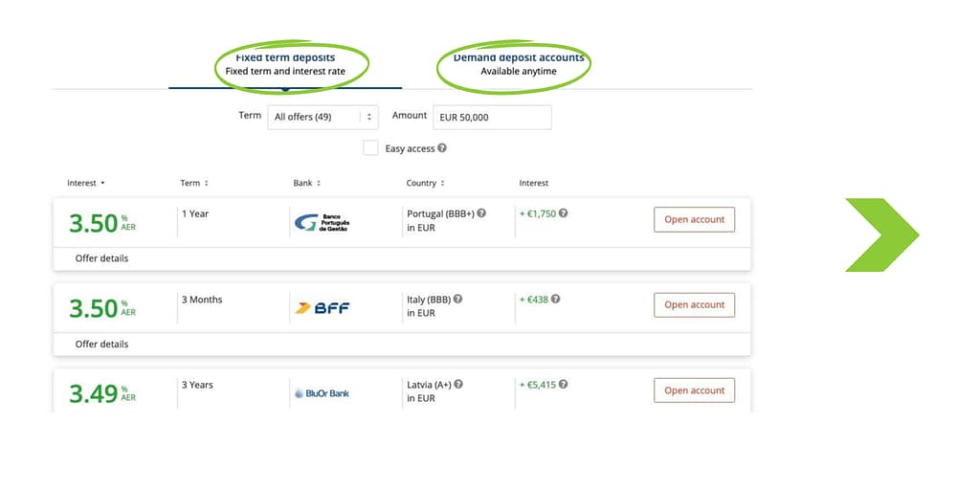Click help icon next to +€5,415 interest
980x490 pixels.
pyautogui.click(x=563, y=385)
